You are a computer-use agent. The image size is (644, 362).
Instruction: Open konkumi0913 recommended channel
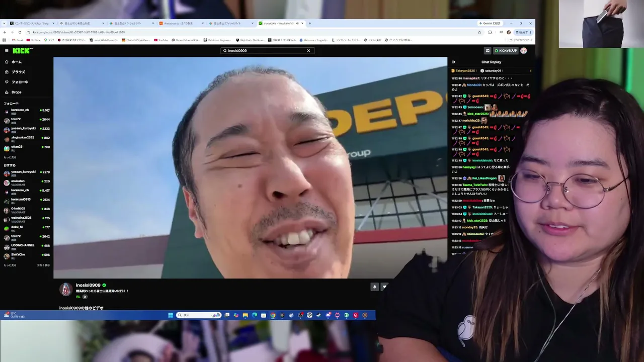tap(27, 200)
